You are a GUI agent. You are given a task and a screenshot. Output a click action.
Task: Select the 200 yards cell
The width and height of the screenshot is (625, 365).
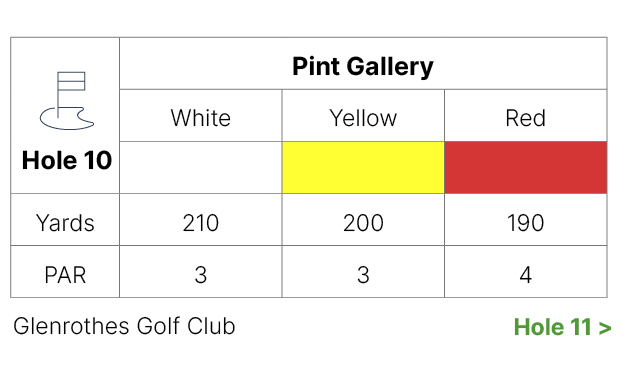click(x=363, y=220)
